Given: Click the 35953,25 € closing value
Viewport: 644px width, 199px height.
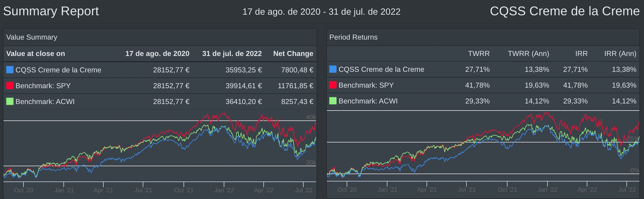Looking at the screenshot, I should tap(244, 70).
